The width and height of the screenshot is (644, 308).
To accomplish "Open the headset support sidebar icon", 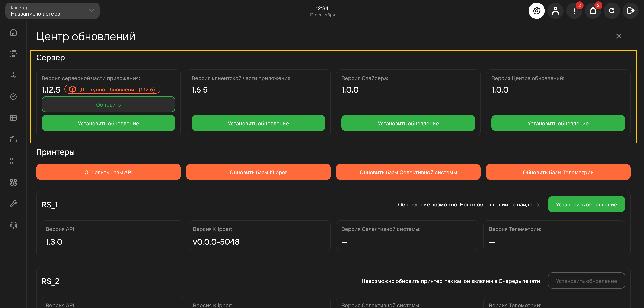I will [13, 225].
